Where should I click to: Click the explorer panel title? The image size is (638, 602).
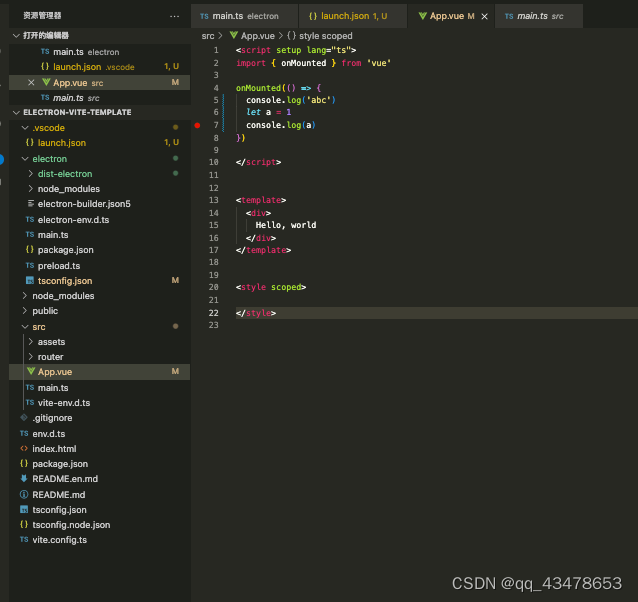[42, 16]
